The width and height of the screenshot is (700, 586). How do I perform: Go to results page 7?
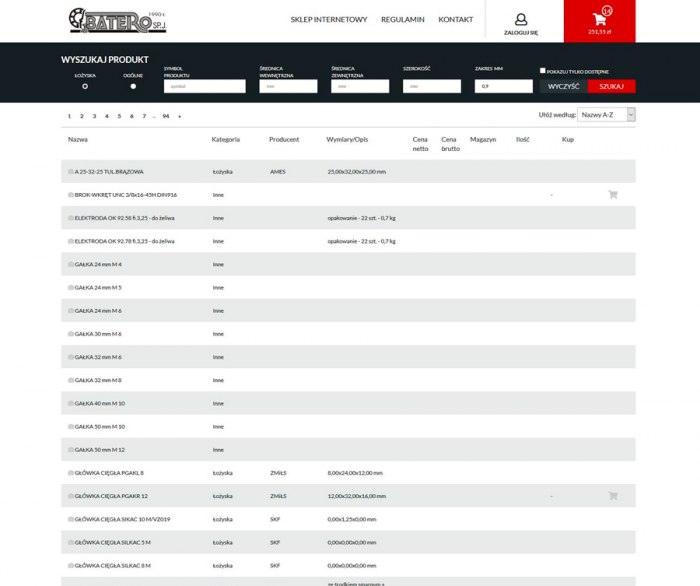click(144, 116)
